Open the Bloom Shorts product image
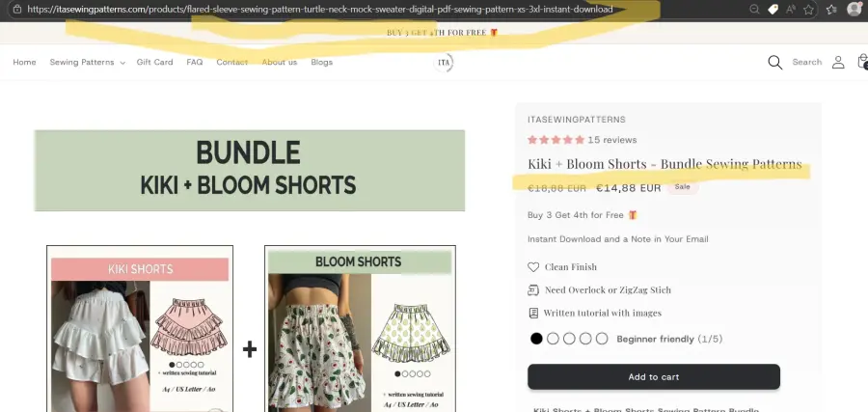Image resolution: width=868 pixels, height=412 pixels. [360, 328]
